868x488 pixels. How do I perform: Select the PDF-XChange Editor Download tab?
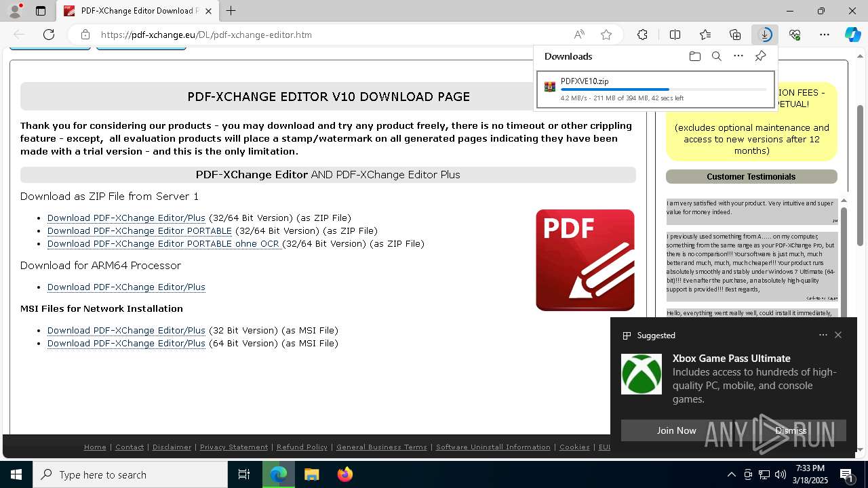(138, 11)
